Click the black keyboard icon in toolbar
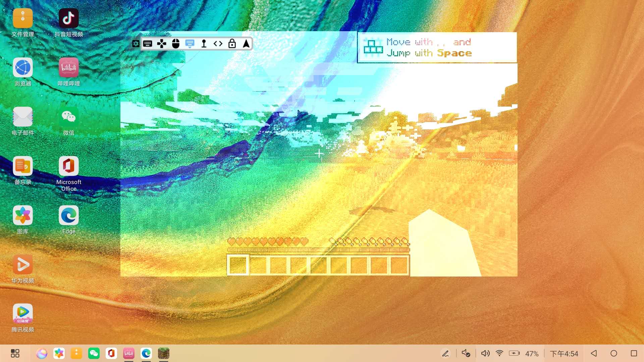Image resolution: width=644 pixels, height=362 pixels. coord(148,44)
